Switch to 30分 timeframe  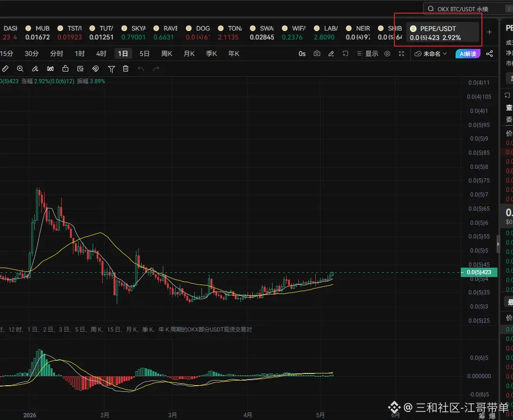click(x=32, y=54)
